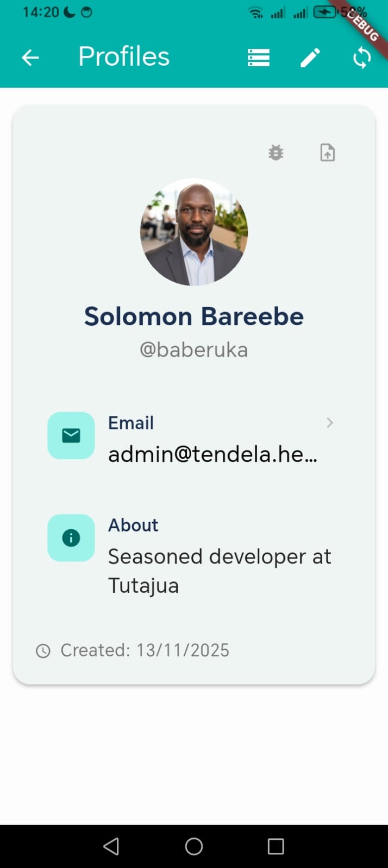Screen dimensions: 388x868
Task: Select the pencil edit icon
Action: pyautogui.click(x=310, y=57)
